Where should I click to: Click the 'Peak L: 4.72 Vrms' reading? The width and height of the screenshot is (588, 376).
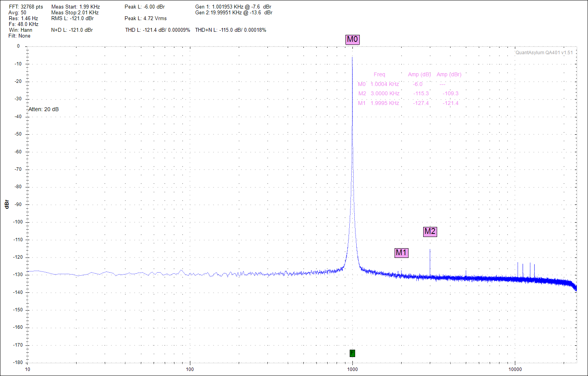coord(145,19)
